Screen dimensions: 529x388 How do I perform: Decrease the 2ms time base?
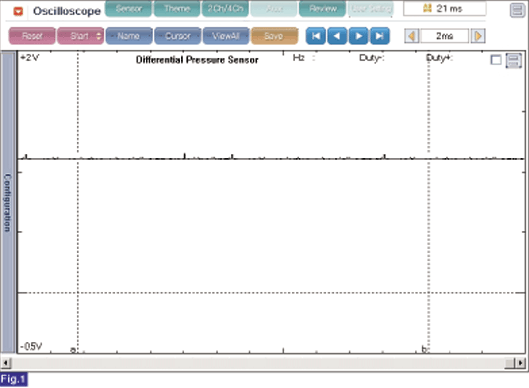pos(412,36)
